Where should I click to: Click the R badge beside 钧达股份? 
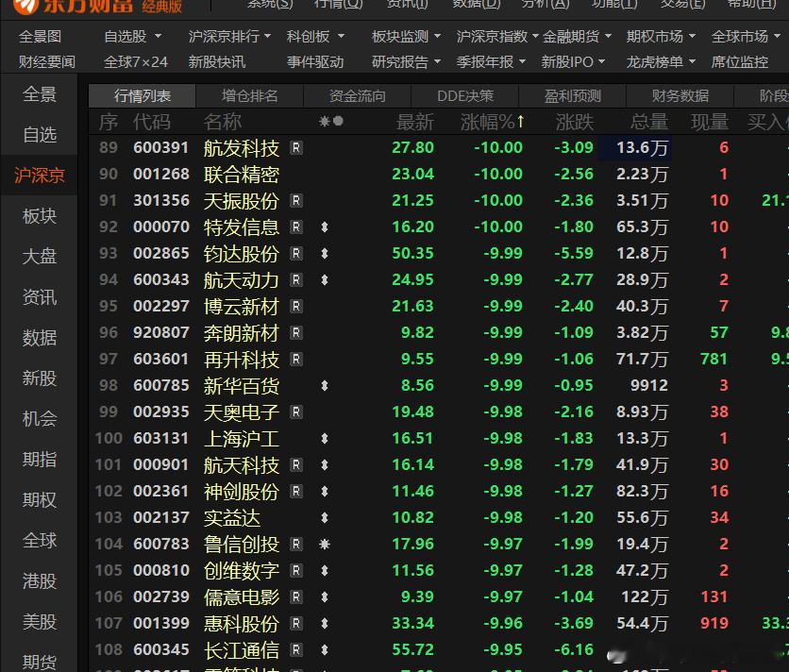(296, 254)
